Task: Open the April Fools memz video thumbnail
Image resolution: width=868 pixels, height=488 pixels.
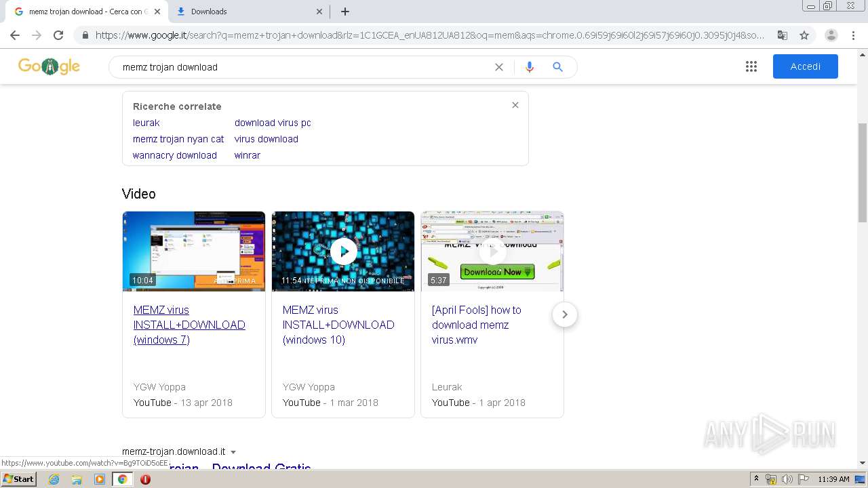Action: (x=492, y=251)
